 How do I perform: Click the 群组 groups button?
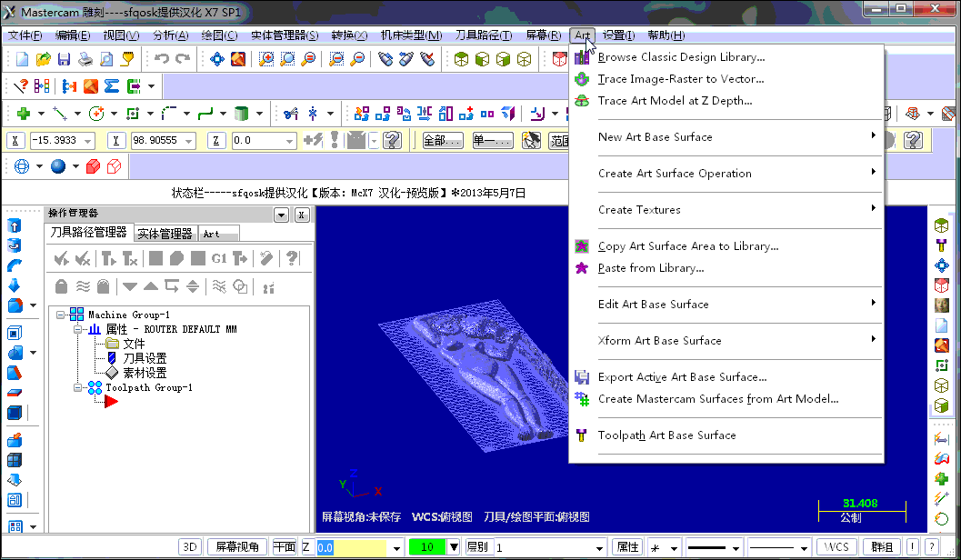click(x=882, y=547)
